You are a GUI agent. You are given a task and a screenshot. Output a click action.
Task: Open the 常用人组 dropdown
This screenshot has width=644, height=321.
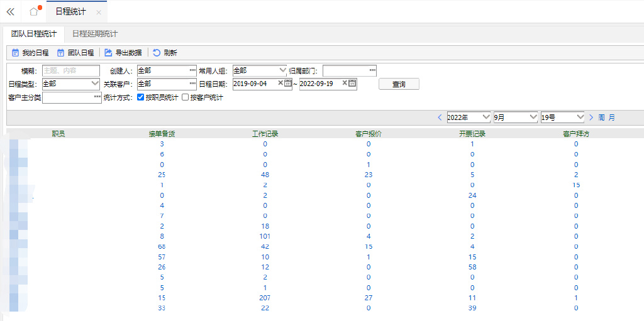point(282,70)
